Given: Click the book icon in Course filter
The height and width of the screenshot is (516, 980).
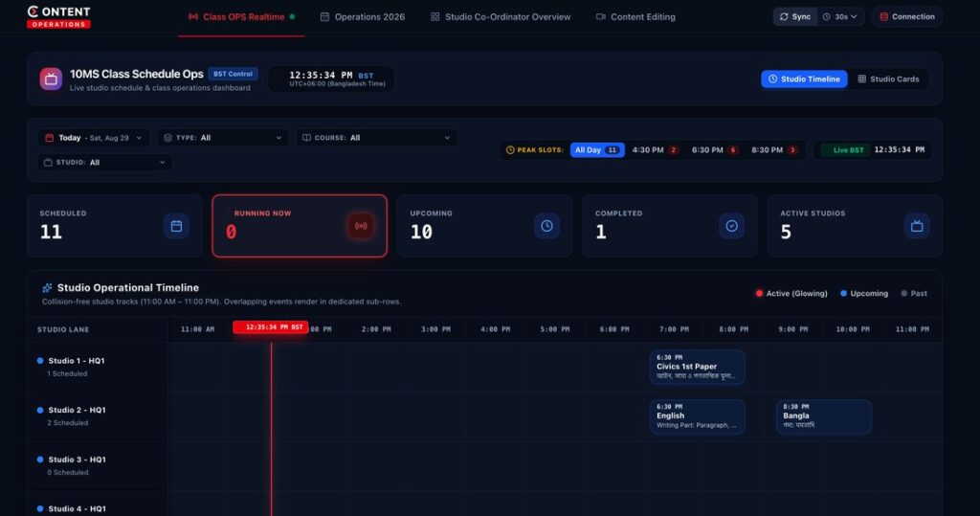Looking at the screenshot, I should (306, 138).
